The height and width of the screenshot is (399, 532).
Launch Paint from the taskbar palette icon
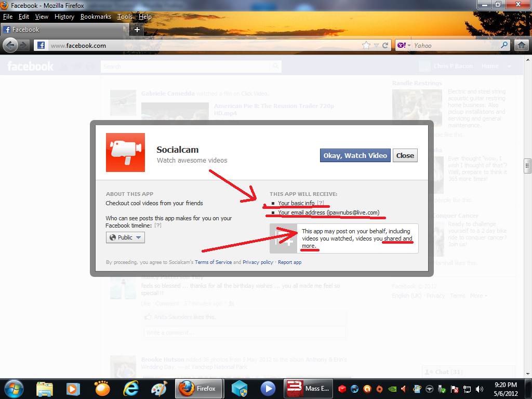click(158, 388)
